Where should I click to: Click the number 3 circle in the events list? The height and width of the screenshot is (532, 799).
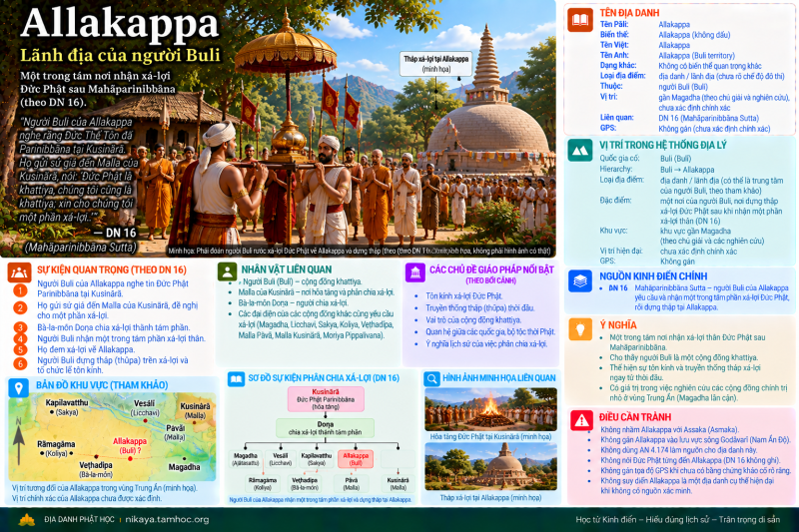tap(20, 327)
